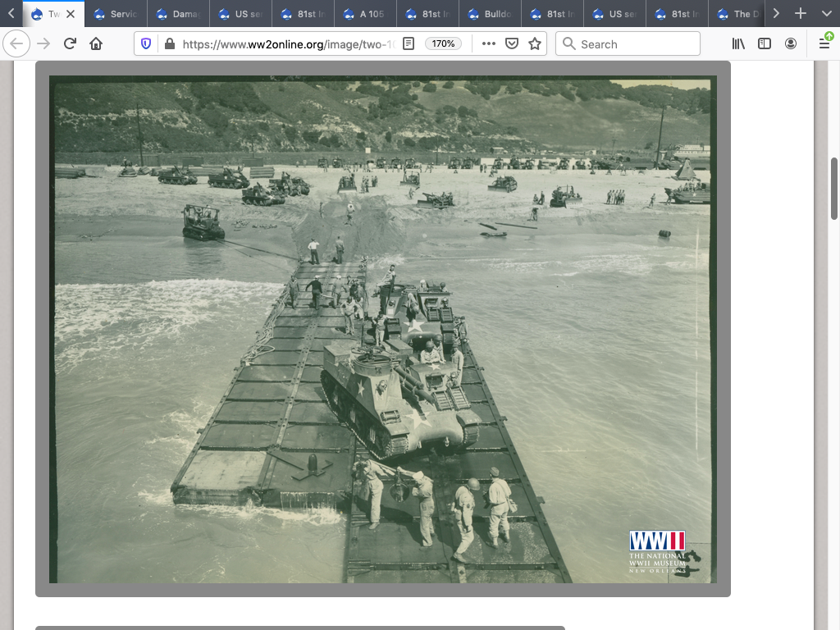Save the page to Pocket
This screenshot has height=630, width=840.
(x=512, y=44)
